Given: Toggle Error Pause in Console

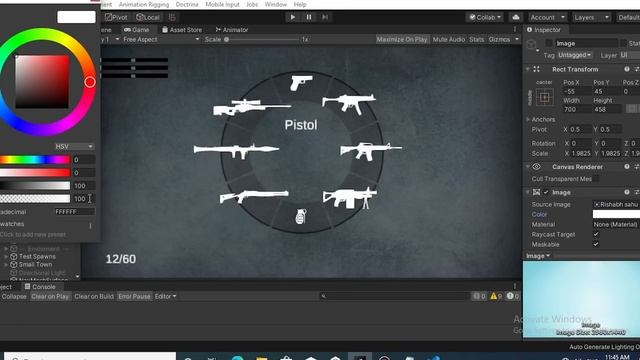Looking at the screenshot, I should [x=134, y=296].
